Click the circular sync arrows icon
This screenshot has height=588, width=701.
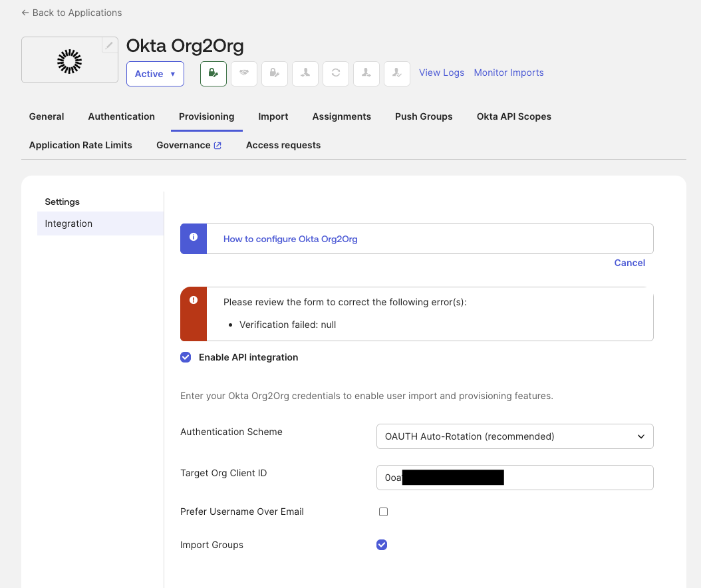pos(336,74)
